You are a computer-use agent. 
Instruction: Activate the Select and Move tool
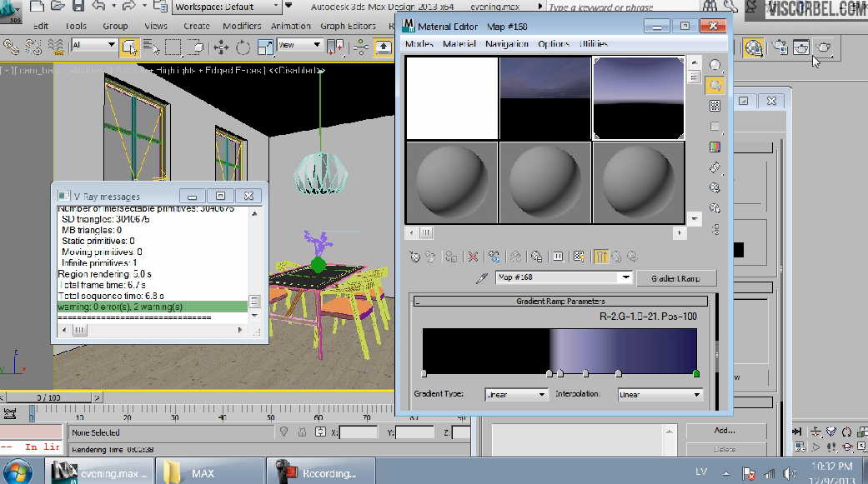pyautogui.click(x=222, y=47)
